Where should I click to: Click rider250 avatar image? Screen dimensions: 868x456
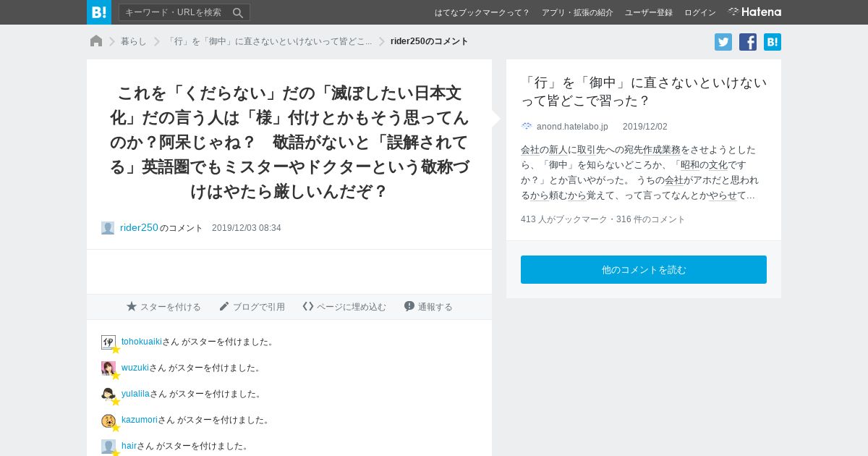108,228
